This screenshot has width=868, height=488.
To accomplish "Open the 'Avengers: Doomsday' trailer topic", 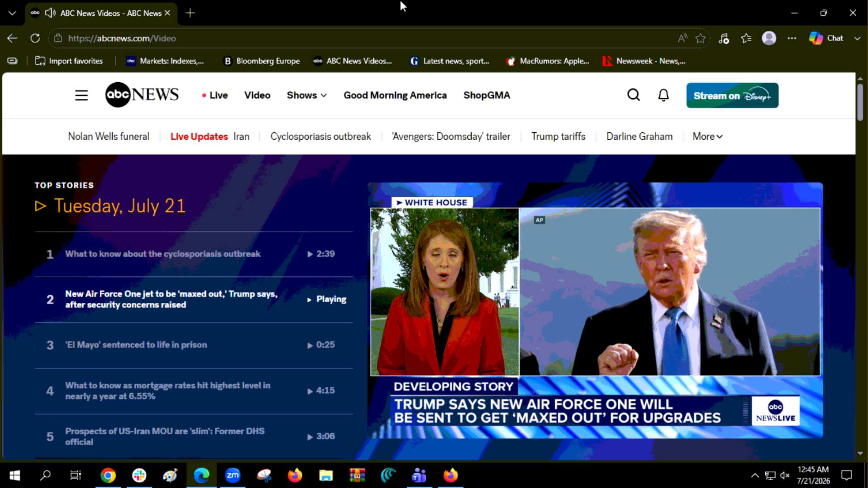I will pos(451,137).
